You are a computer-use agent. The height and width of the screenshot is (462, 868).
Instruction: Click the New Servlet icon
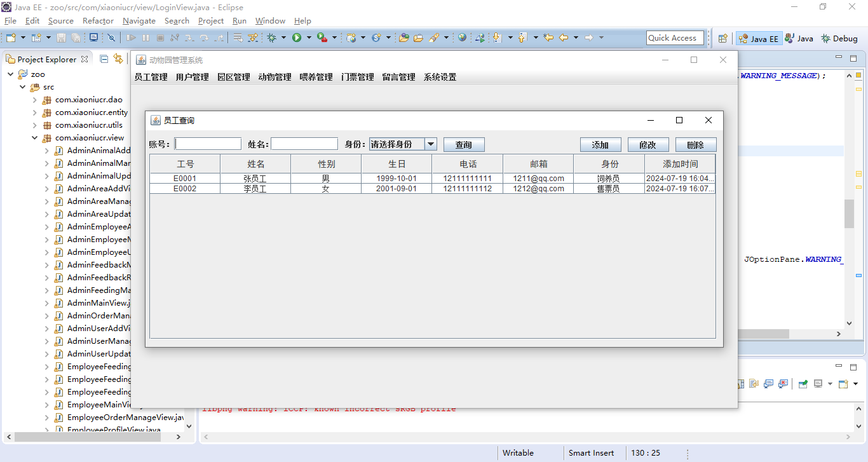pos(376,38)
